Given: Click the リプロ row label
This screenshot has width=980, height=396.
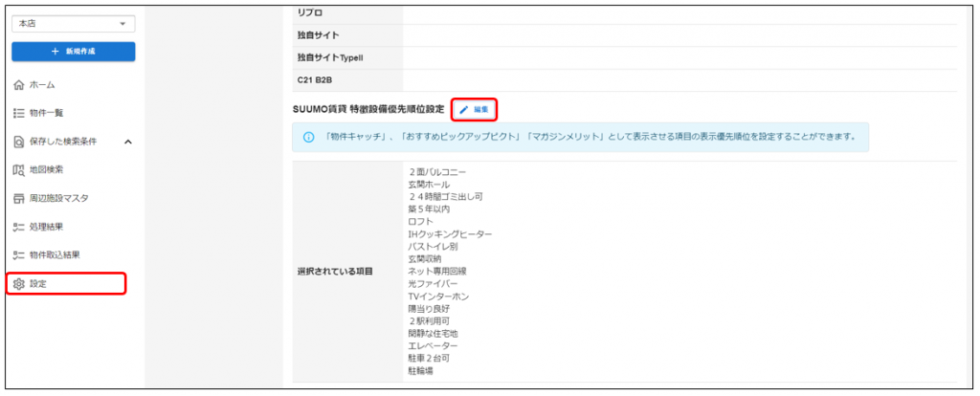Looking at the screenshot, I should click(x=310, y=12).
